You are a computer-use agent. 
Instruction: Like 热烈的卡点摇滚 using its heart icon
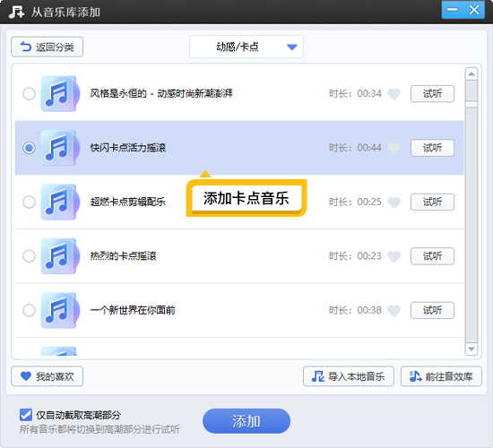394,256
